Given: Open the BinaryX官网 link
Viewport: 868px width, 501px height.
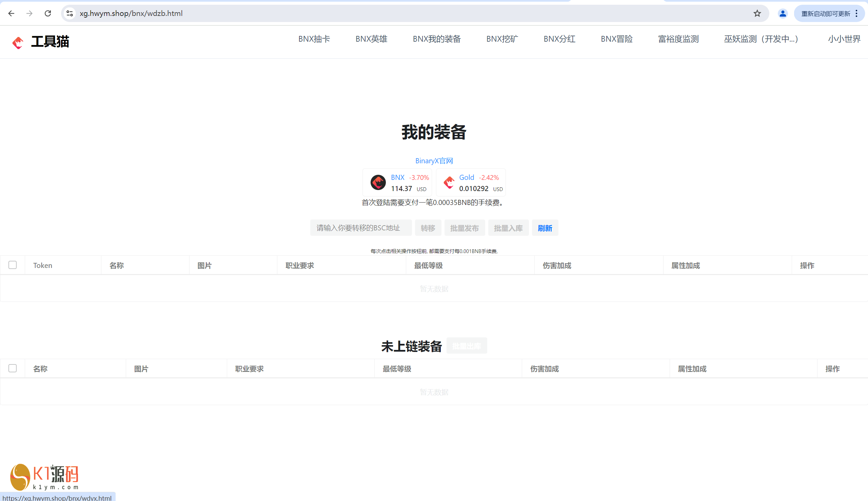Looking at the screenshot, I should [434, 161].
